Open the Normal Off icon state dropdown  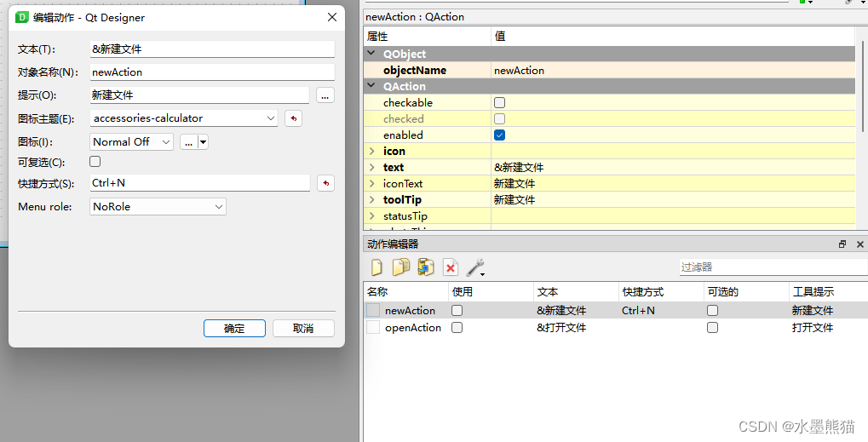pos(132,142)
